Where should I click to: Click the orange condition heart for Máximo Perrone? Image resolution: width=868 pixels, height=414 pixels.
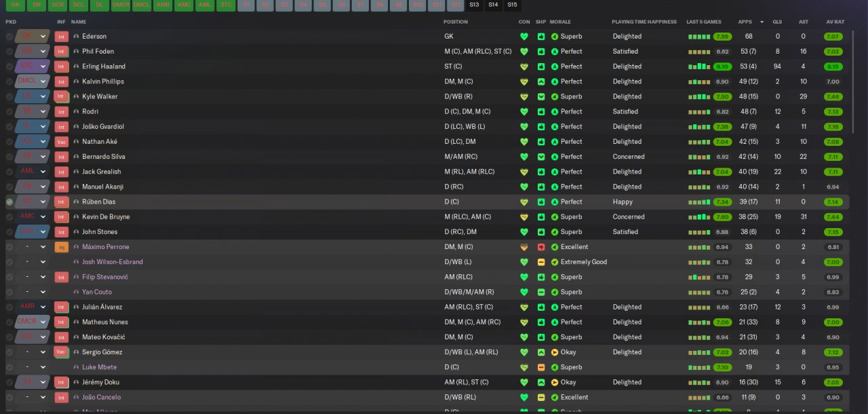524,247
